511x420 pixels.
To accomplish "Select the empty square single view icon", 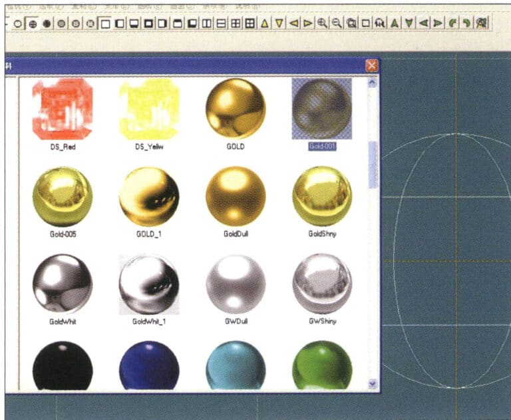I will 105,24.
